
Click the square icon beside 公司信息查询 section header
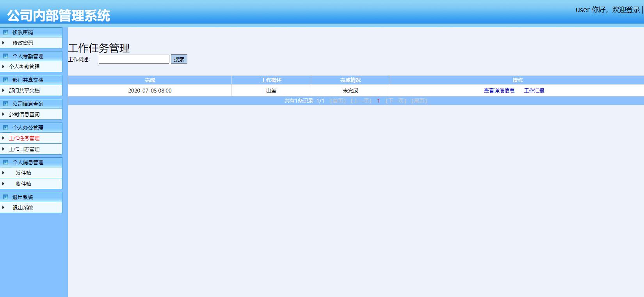pyautogui.click(x=5, y=104)
